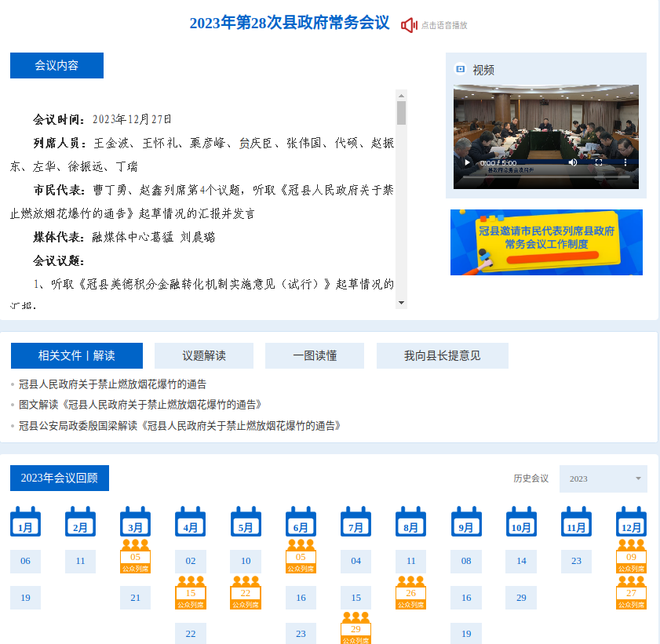This screenshot has height=644, width=660.
Task: Click the 8月 calendar icon
Action: click(x=410, y=522)
